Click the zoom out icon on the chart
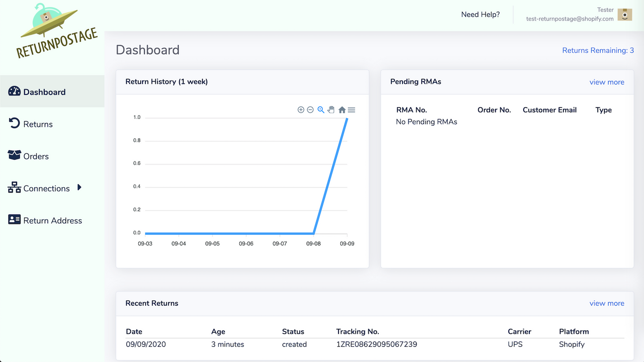The height and width of the screenshot is (362, 644). (x=310, y=110)
